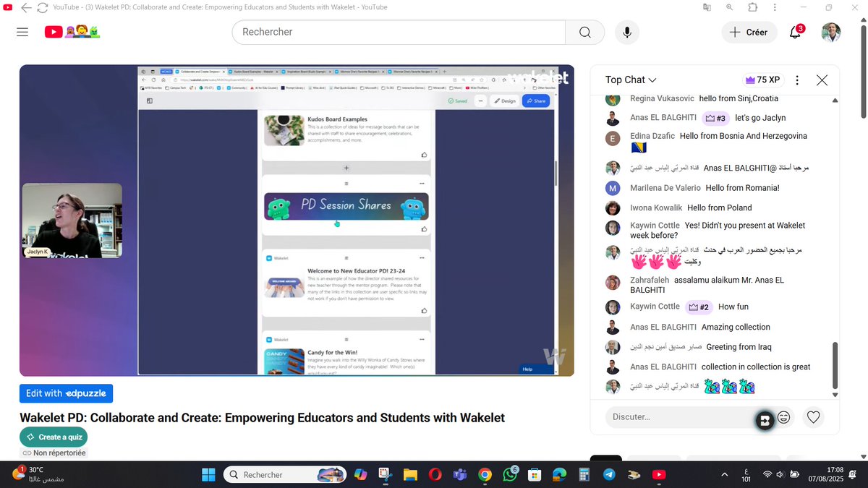
Task: Open the chat options three-dot menu
Action: click(798, 80)
